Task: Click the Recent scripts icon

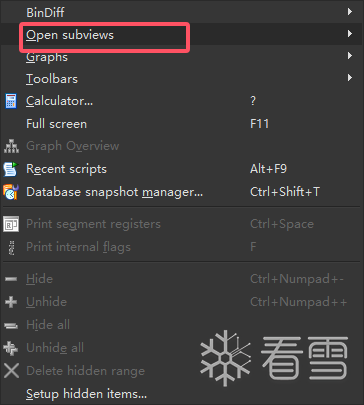Action: point(11,169)
